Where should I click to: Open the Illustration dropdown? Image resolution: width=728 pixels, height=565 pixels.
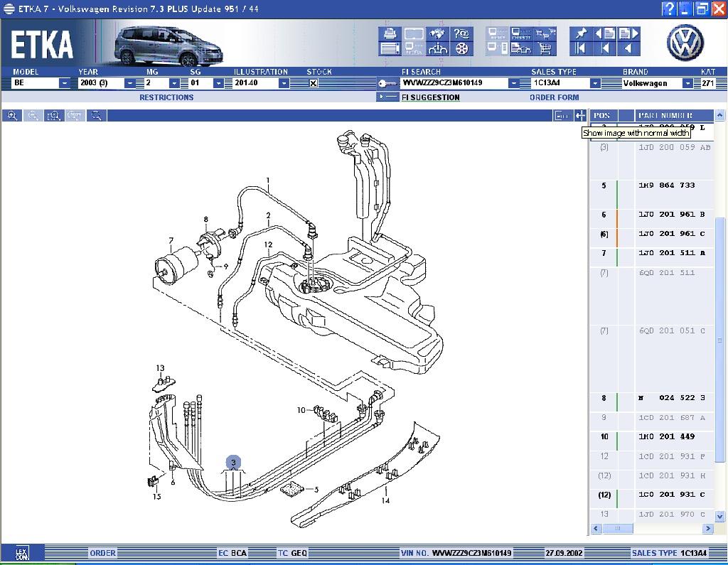pos(284,83)
